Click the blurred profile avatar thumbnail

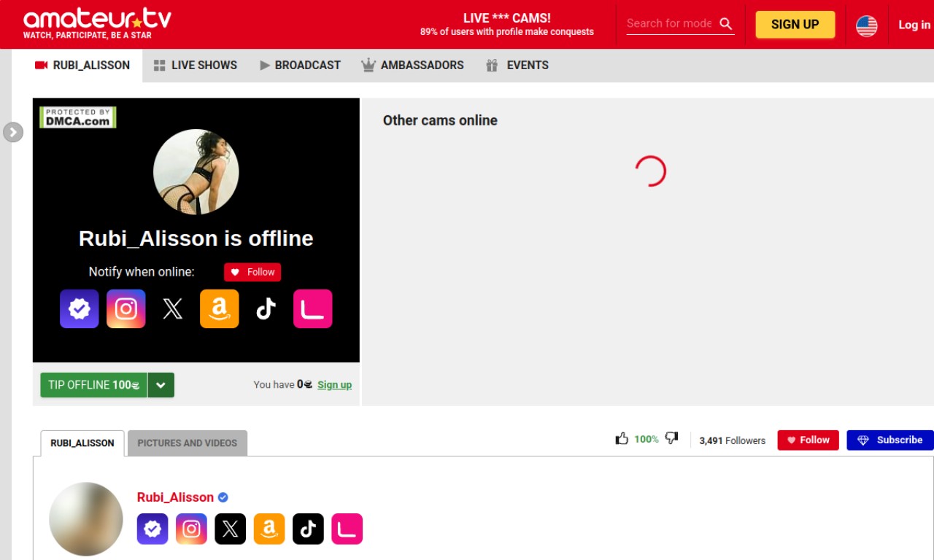(86, 519)
